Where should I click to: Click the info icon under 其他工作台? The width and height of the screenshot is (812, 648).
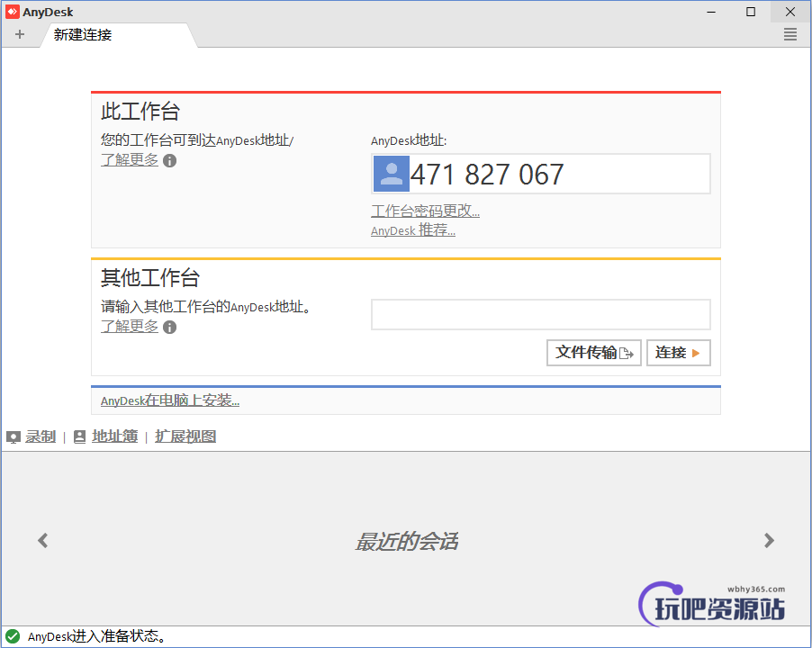[170, 327]
